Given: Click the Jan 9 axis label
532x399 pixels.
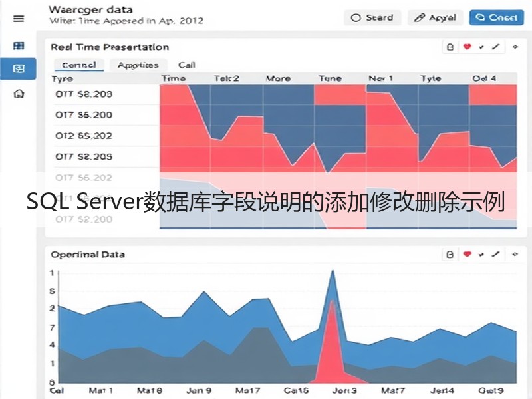Looking at the screenshot, I should tap(199, 390).
